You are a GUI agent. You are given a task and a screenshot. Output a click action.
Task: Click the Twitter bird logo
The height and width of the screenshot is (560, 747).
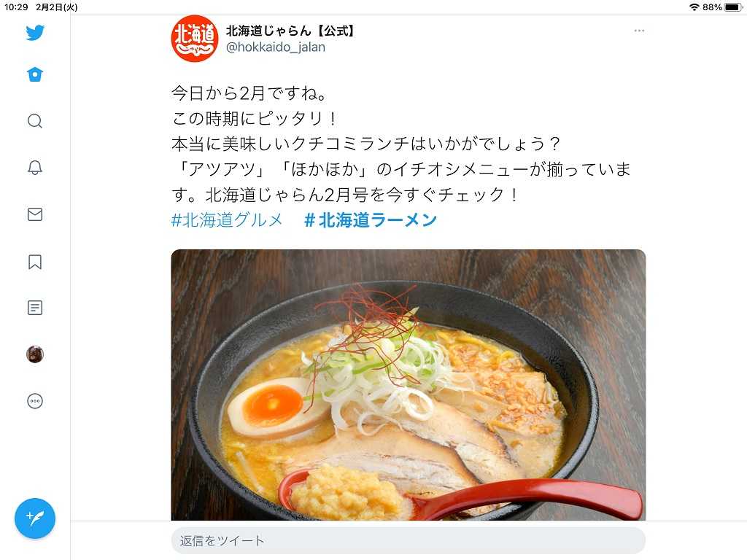point(35,33)
